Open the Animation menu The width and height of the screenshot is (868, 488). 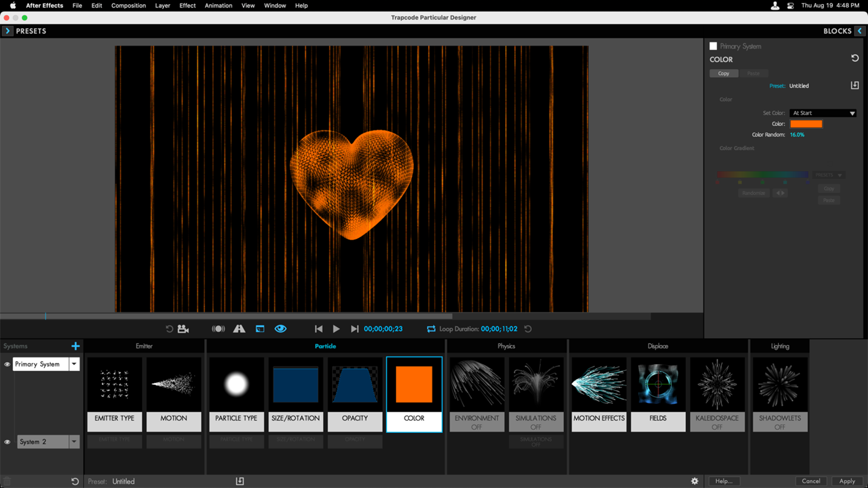[x=219, y=5]
